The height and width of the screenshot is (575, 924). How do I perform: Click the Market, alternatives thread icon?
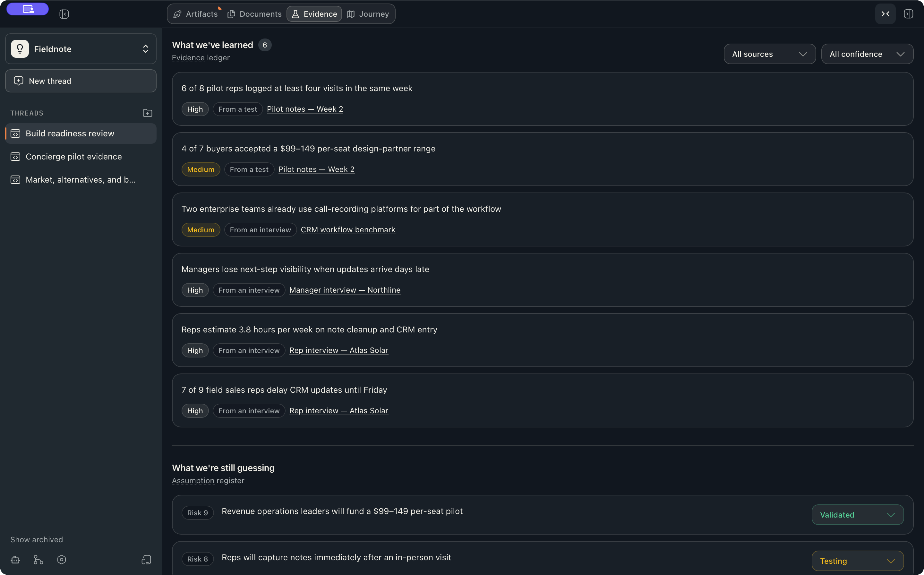point(15,180)
